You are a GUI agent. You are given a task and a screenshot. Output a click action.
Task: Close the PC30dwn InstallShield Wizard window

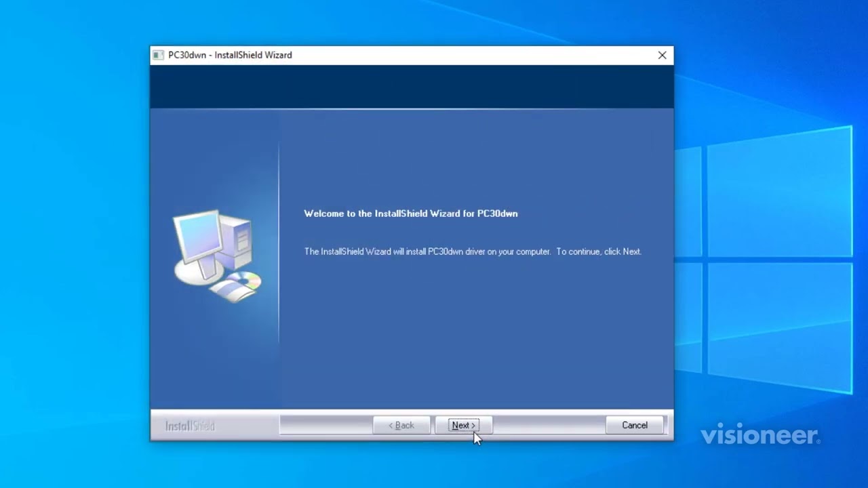click(662, 56)
